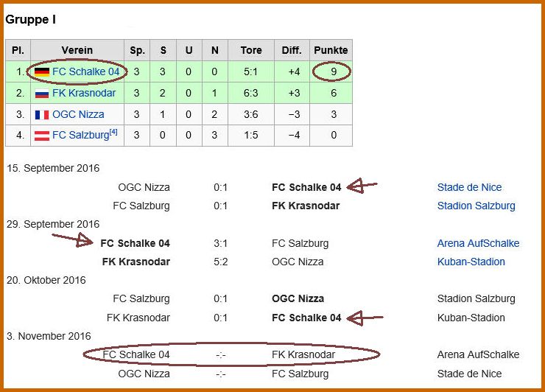Click the Verein column header

tap(77, 50)
